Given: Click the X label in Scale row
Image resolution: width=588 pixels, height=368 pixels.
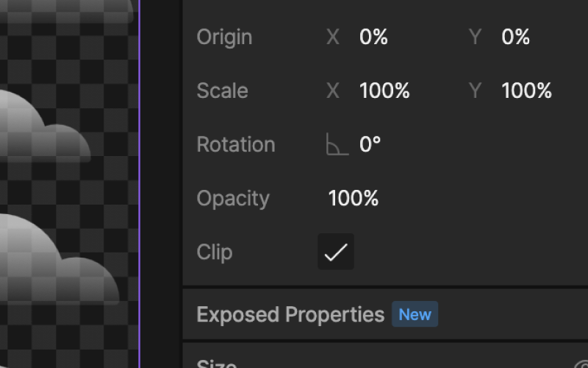Looking at the screenshot, I should pos(333,91).
